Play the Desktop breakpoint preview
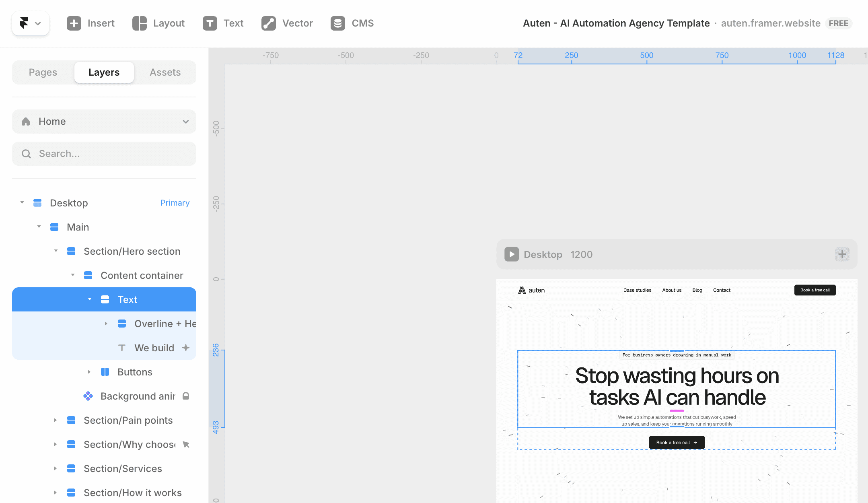Image resolution: width=868 pixels, height=503 pixels. pyautogui.click(x=512, y=254)
